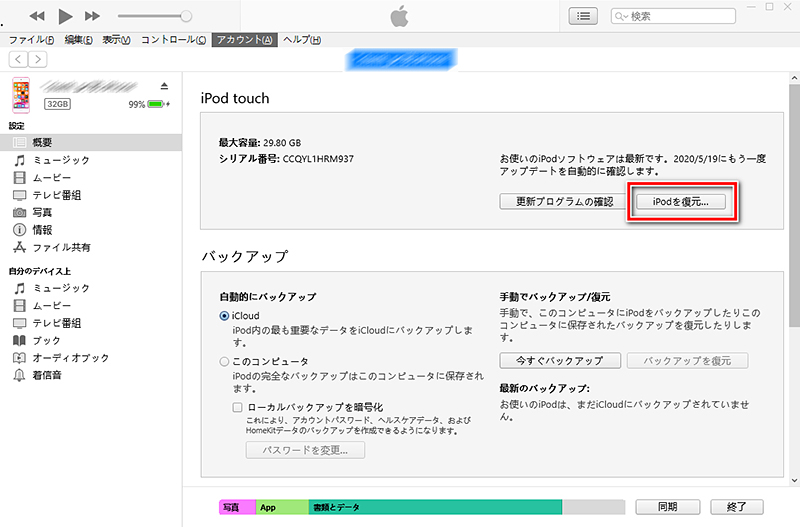
Task: Select ムービー icon under 自分のデバイス上
Action: click(19, 306)
